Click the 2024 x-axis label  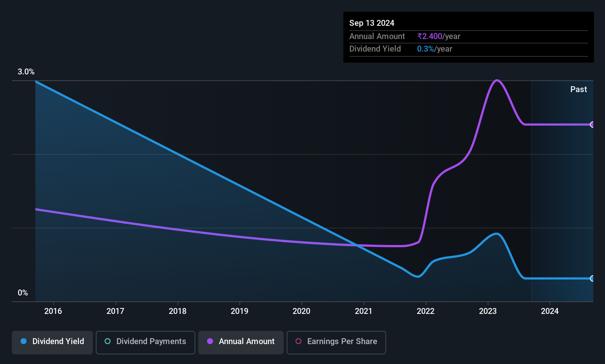(550, 311)
